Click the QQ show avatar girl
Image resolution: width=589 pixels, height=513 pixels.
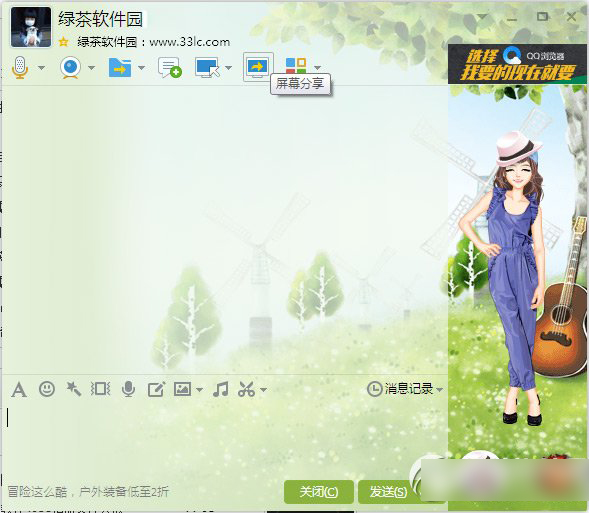[518, 278]
